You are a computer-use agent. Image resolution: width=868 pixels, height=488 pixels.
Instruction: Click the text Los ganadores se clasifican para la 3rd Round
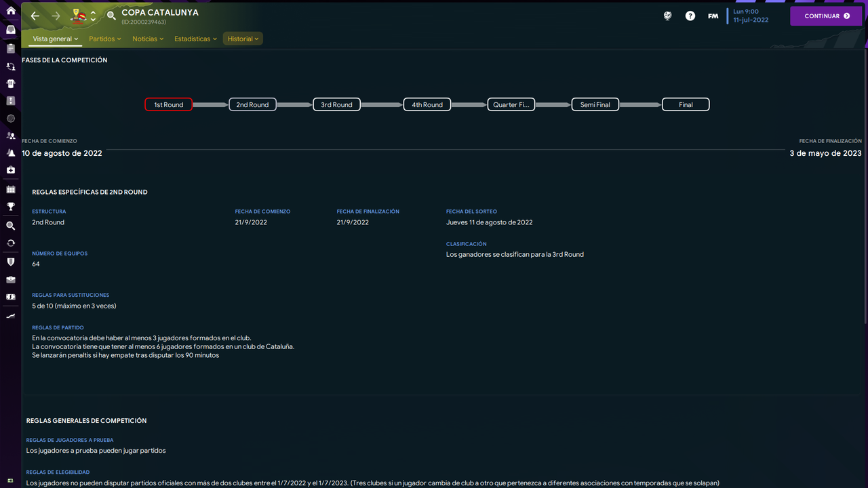[x=515, y=255]
